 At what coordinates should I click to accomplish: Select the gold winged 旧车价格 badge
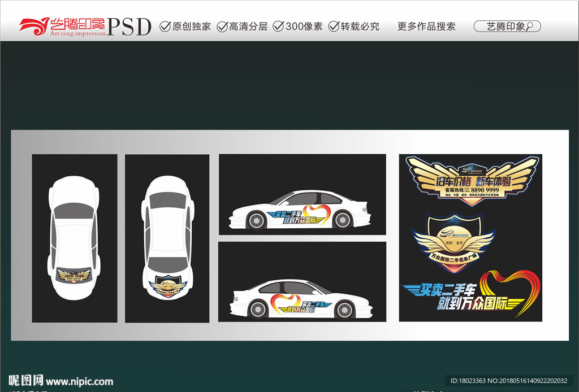point(472,180)
